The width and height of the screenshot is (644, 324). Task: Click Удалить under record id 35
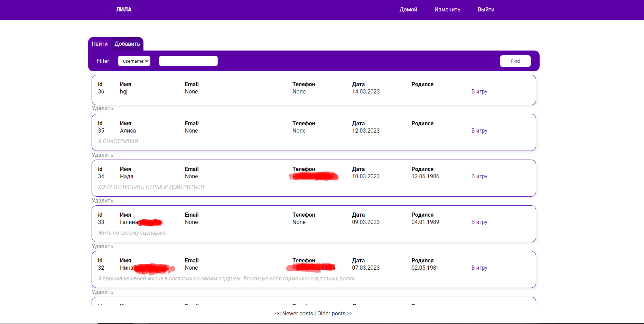[102, 155]
